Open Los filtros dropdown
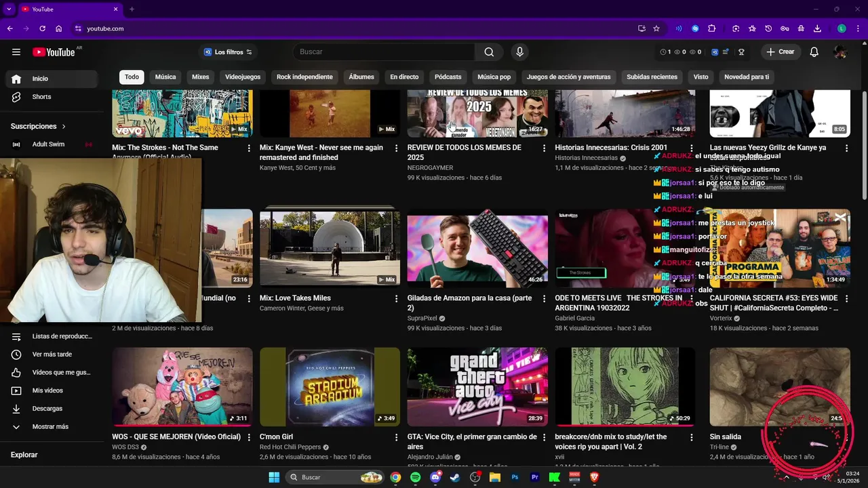Screen dimensions: 868x488 click(x=228, y=52)
